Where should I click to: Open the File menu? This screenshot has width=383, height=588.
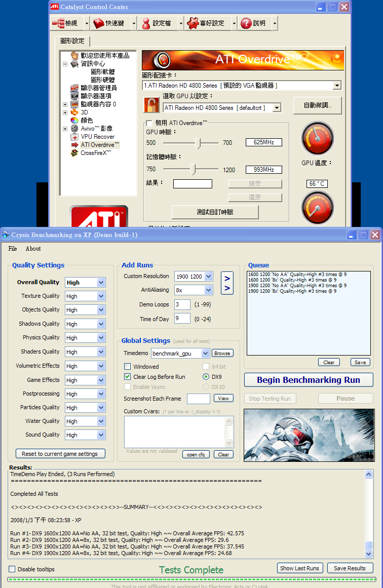point(13,249)
